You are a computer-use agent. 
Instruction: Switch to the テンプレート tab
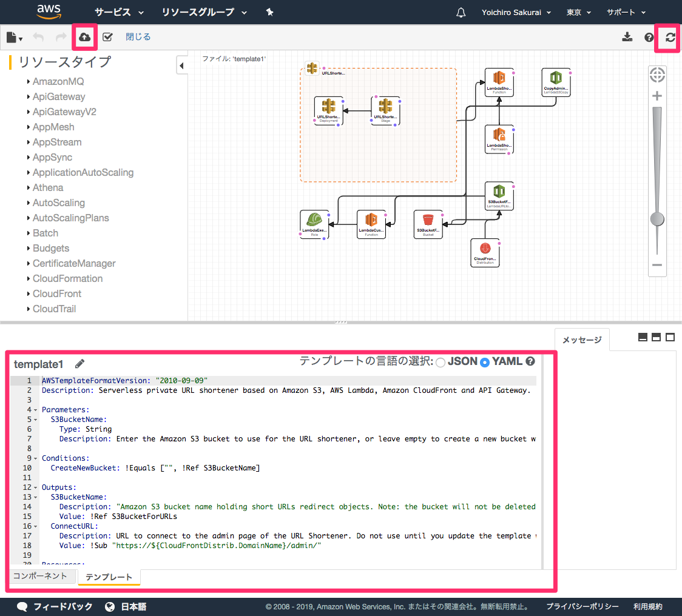click(x=109, y=577)
